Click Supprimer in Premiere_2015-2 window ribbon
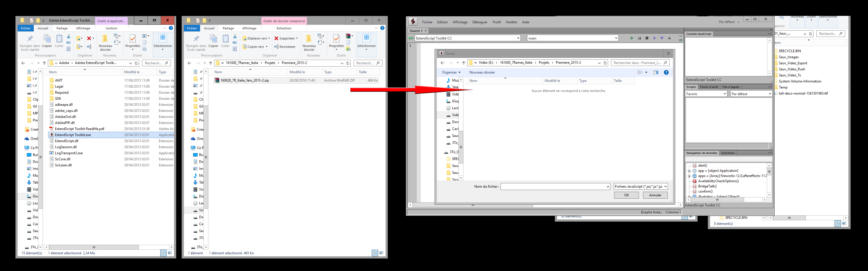Viewport: 868px width, 271px height. [x=286, y=38]
